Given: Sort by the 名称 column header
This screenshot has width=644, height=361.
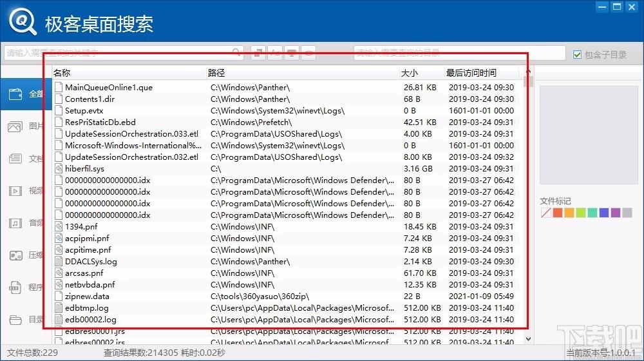Looking at the screenshot, I should (x=129, y=73).
